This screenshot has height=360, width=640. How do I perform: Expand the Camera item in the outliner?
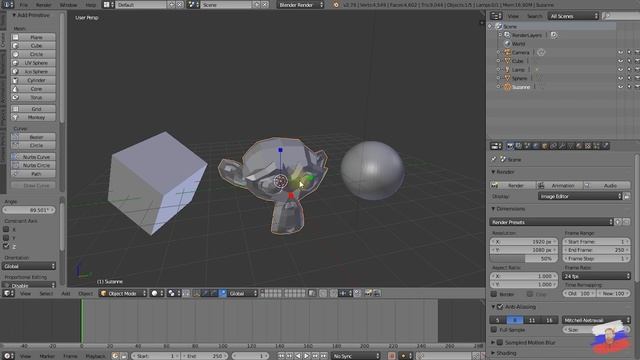(498, 52)
